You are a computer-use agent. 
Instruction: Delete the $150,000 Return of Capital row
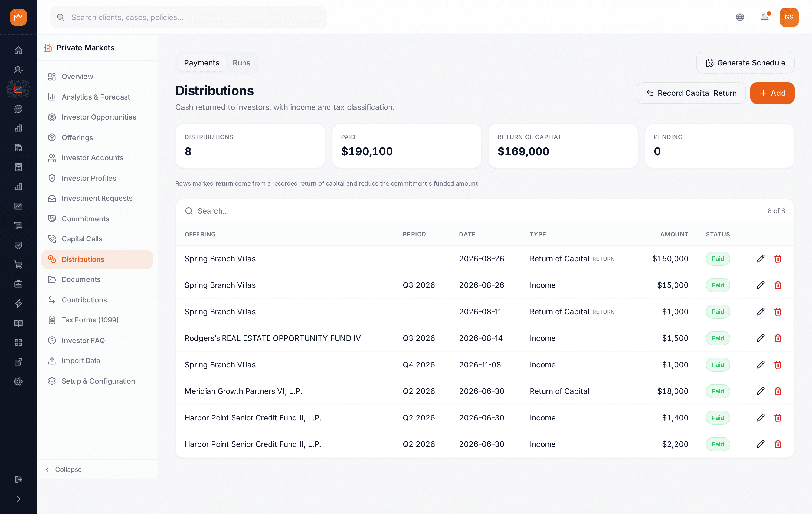click(x=778, y=259)
